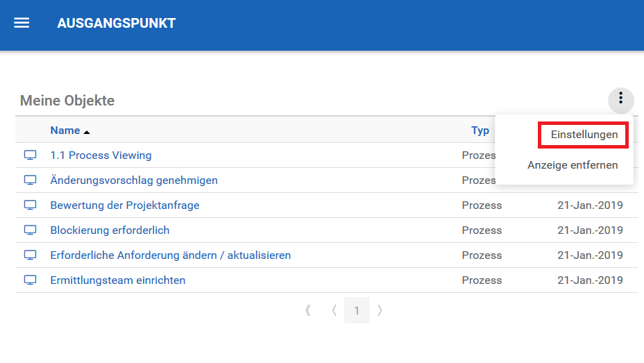Click monitor icon beside Ermittlungsteam einrichten

(31, 280)
